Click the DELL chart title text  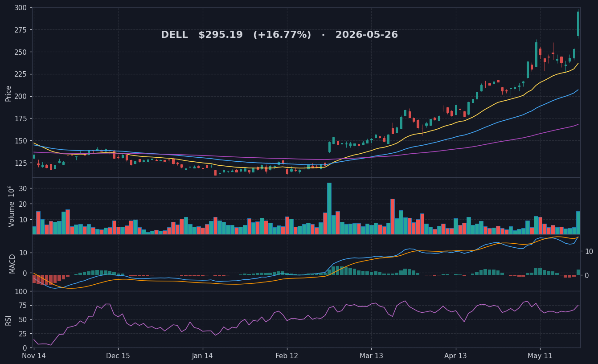coord(279,35)
